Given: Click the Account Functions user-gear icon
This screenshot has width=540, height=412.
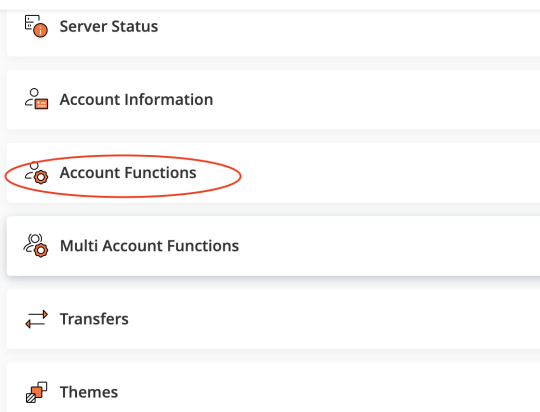Looking at the screenshot, I should click(x=36, y=173).
